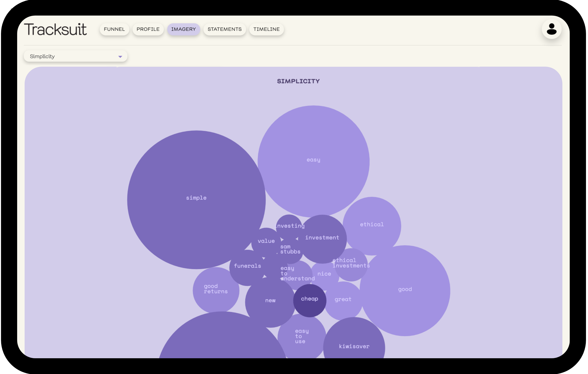Expand the Simplicity dropdown arrow
This screenshot has width=588, height=374.
(x=120, y=57)
